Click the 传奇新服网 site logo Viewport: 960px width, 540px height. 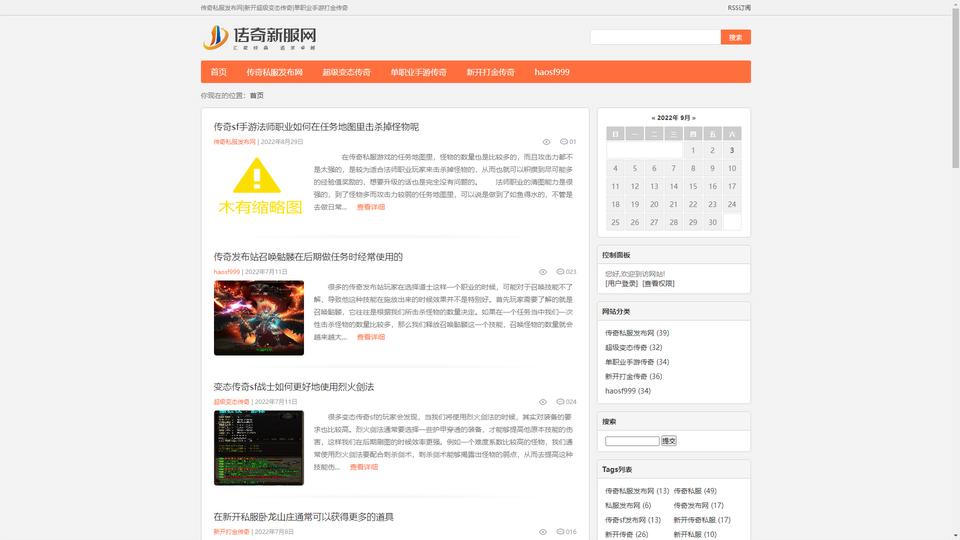260,37
